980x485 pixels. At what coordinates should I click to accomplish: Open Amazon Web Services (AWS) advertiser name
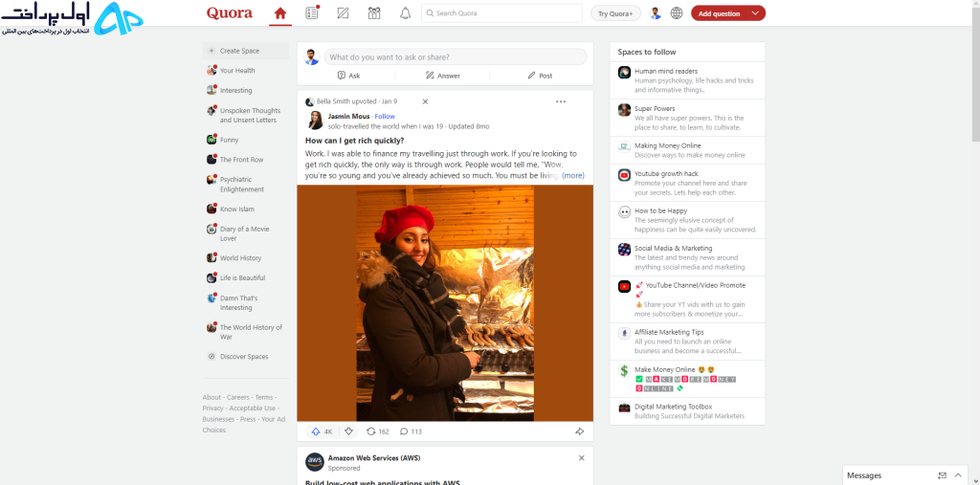pyautogui.click(x=374, y=458)
